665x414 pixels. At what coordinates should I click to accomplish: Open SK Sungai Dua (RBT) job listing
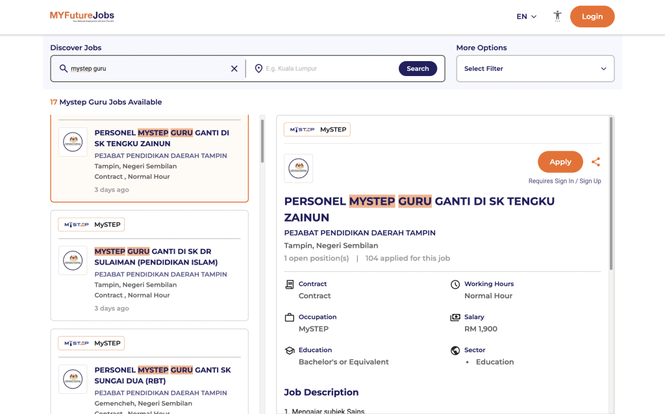(162, 375)
